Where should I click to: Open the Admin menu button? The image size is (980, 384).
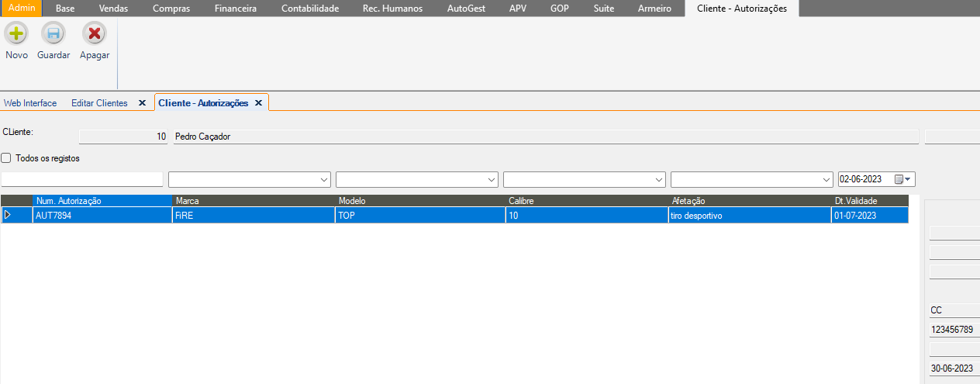pyautogui.click(x=22, y=9)
